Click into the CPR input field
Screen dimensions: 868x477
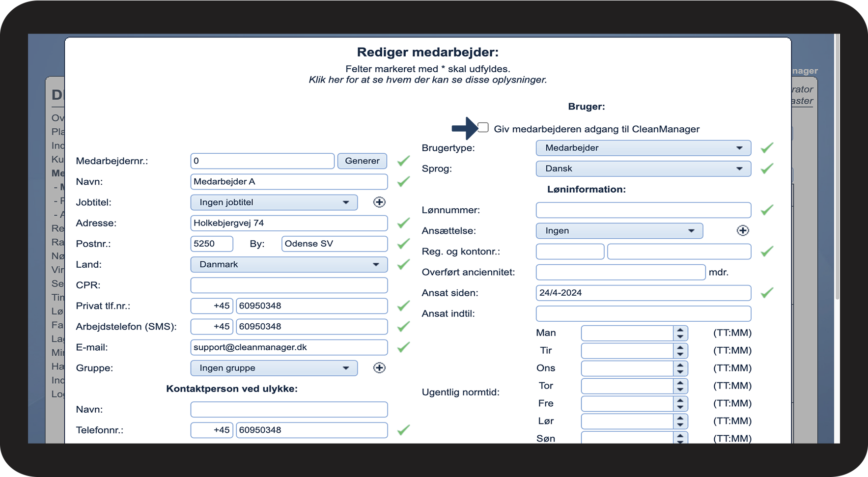click(289, 285)
